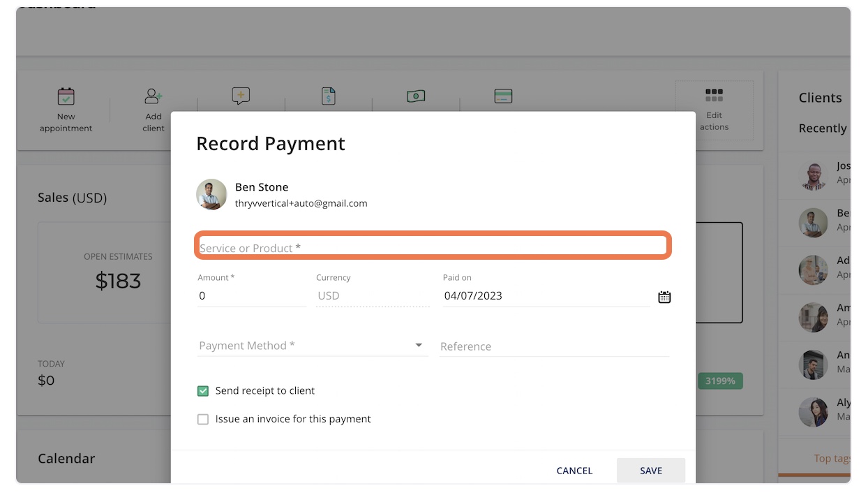Click the USD Currency field
868x500 pixels.
coord(373,296)
